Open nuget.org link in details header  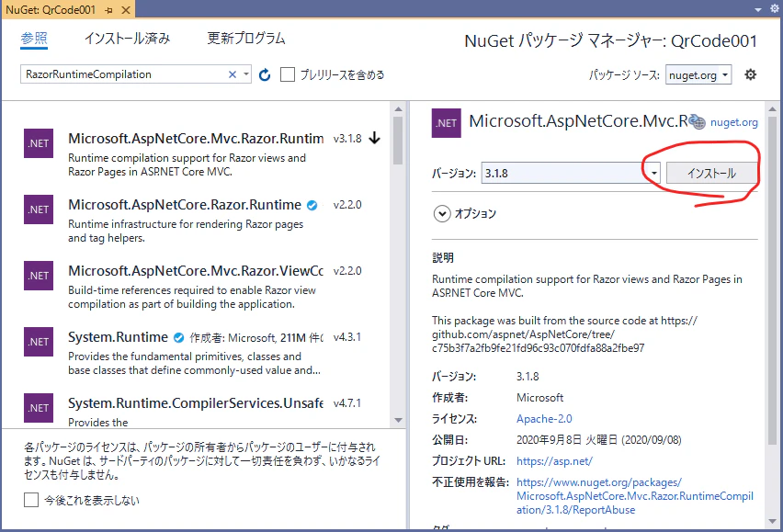click(734, 122)
